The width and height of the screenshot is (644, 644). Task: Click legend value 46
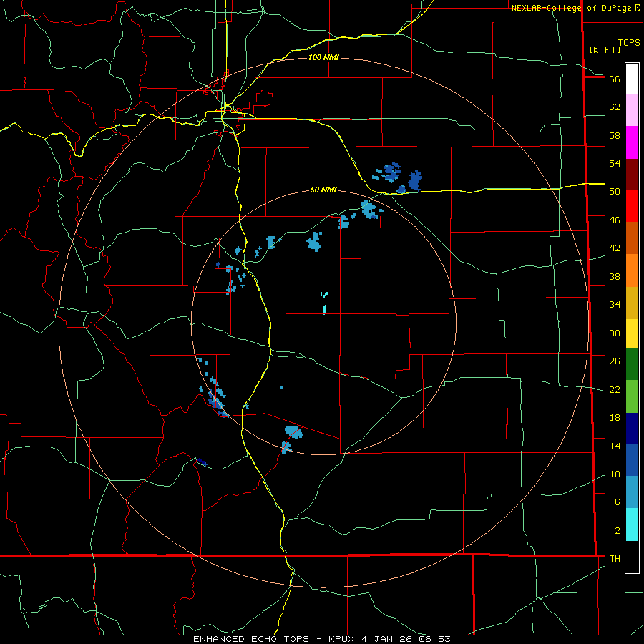(615, 220)
